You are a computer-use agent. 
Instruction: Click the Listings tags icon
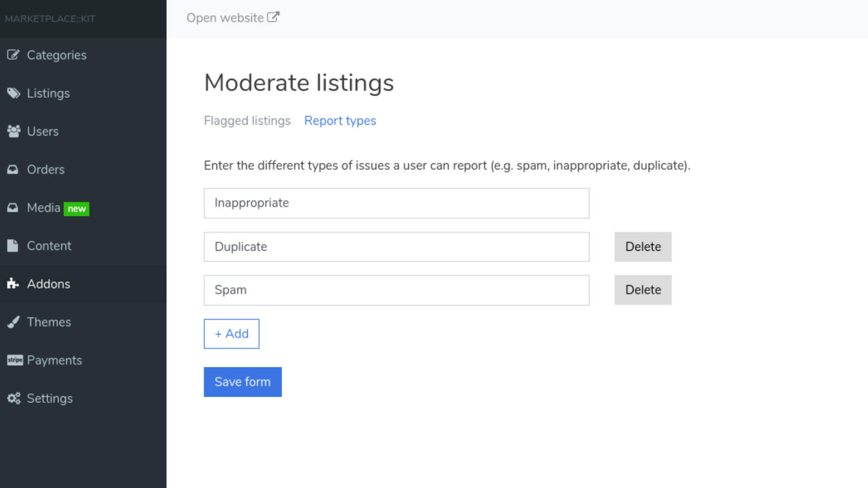point(14,93)
